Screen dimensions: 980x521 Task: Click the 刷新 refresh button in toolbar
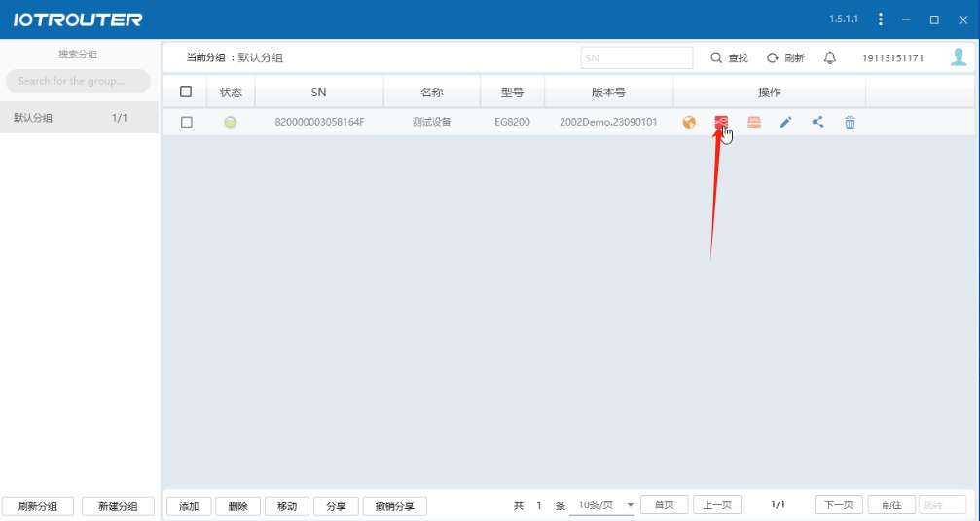coord(785,58)
